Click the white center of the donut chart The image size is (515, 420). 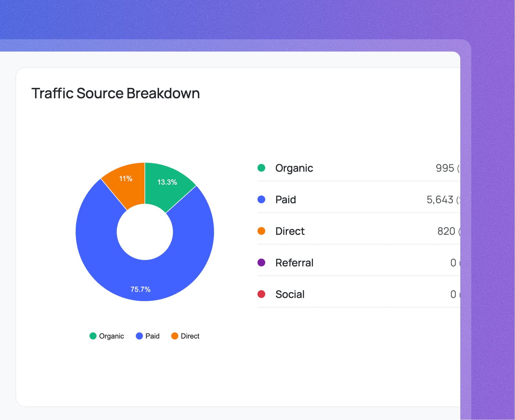tap(145, 232)
